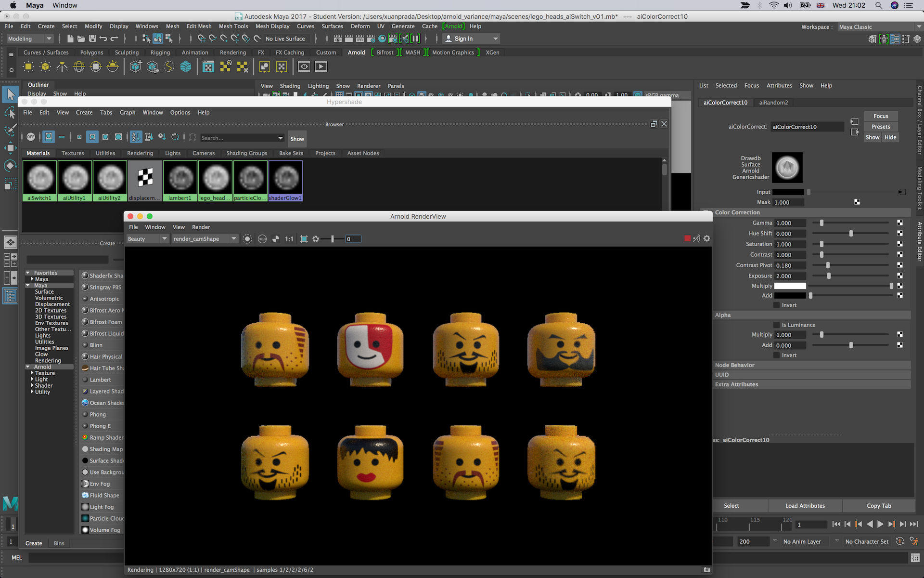Click the New Scene icon in Maya toolbar
Viewport: 924px width, 578px height.
(70, 39)
